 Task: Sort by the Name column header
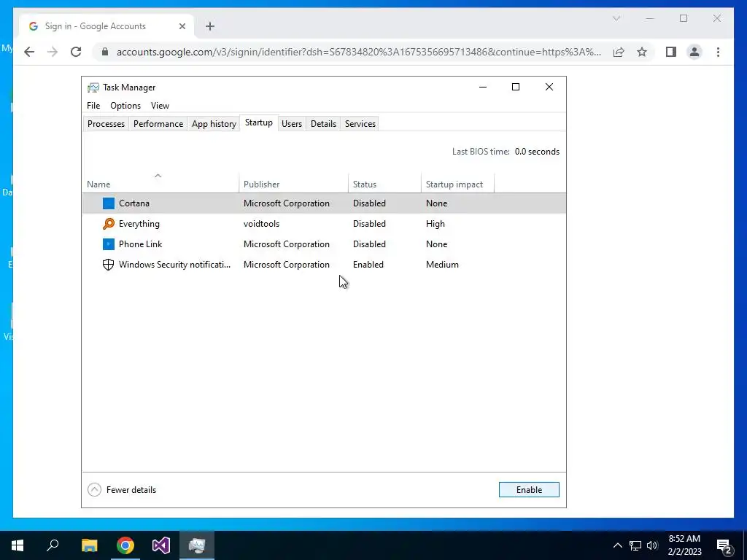pos(160,184)
